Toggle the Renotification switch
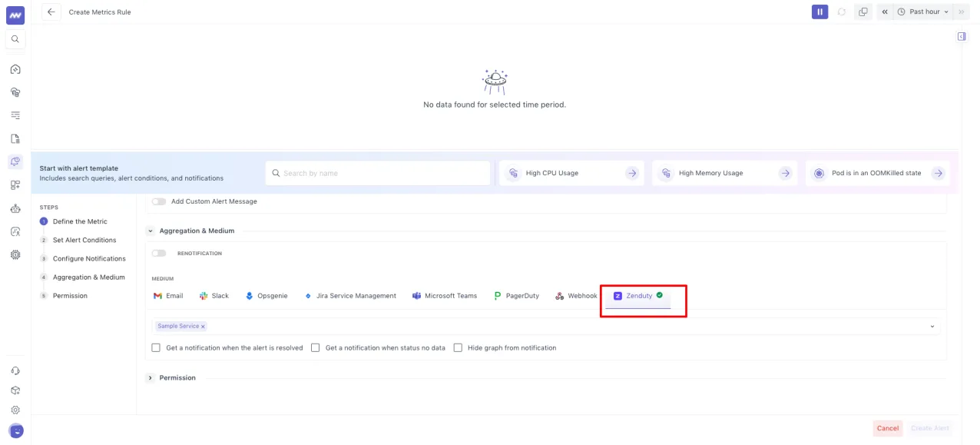The width and height of the screenshot is (980, 445). click(x=159, y=253)
